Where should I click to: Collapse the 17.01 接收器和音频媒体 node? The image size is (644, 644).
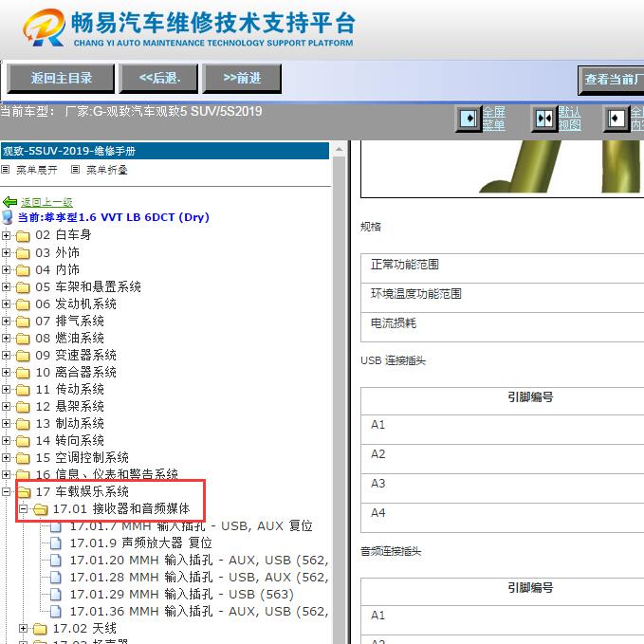point(24,509)
